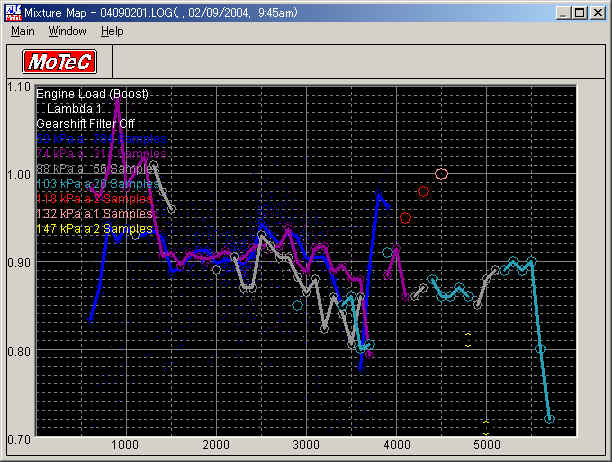Click the title bar text 'Mixture Map'

tap(55, 13)
